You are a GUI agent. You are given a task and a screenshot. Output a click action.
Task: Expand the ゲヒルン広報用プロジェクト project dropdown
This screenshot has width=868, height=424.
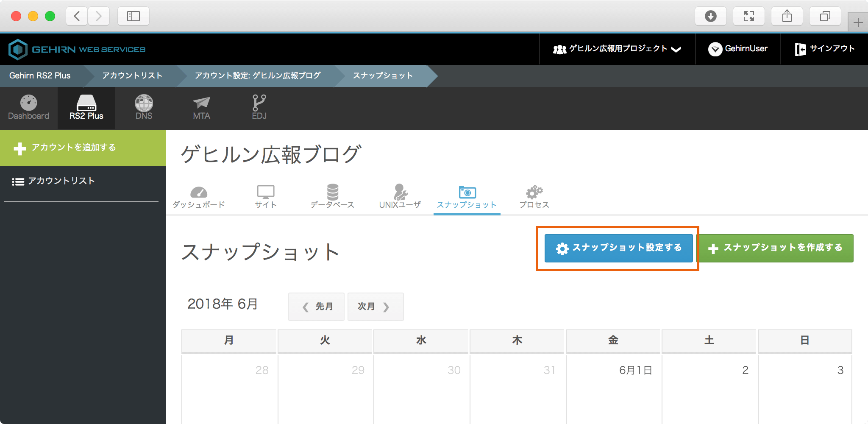pos(617,49)
